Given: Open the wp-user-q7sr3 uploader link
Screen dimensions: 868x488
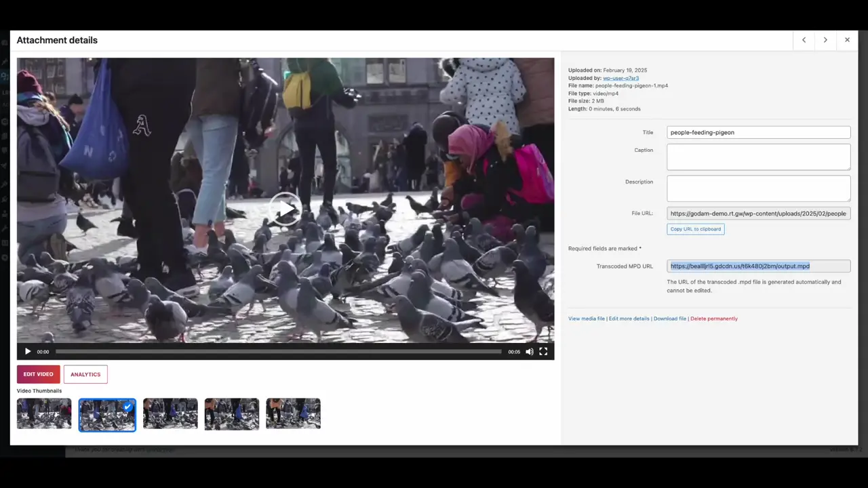Looking at the screenshot, I should [620, 78].
